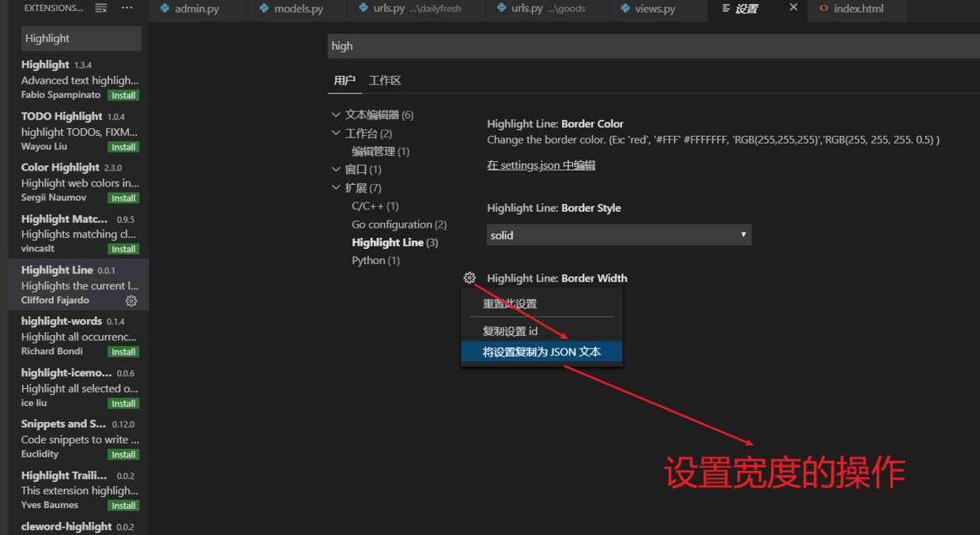Open urls.py goods tab
This screenshot has height=535, width=980.
pos(547,9)
